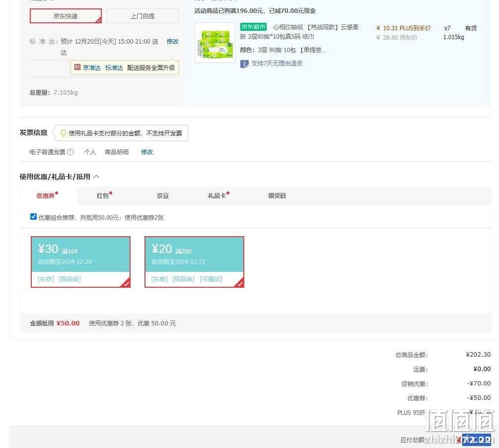Deselect the ¥30 满169 coupon
Viewport: 499px width, 448px height.
pos(80,262)
